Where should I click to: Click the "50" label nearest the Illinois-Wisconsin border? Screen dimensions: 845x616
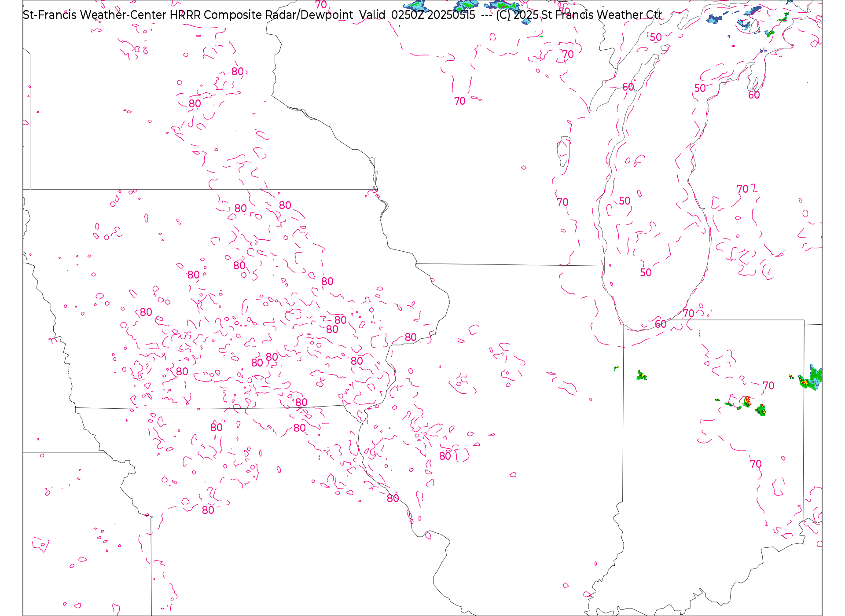click(x=646, y=273)
